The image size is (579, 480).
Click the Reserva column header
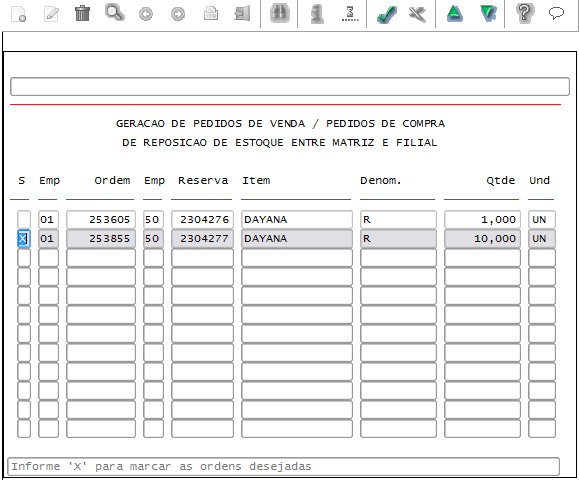pyautogui.click(x=203, y=181)
